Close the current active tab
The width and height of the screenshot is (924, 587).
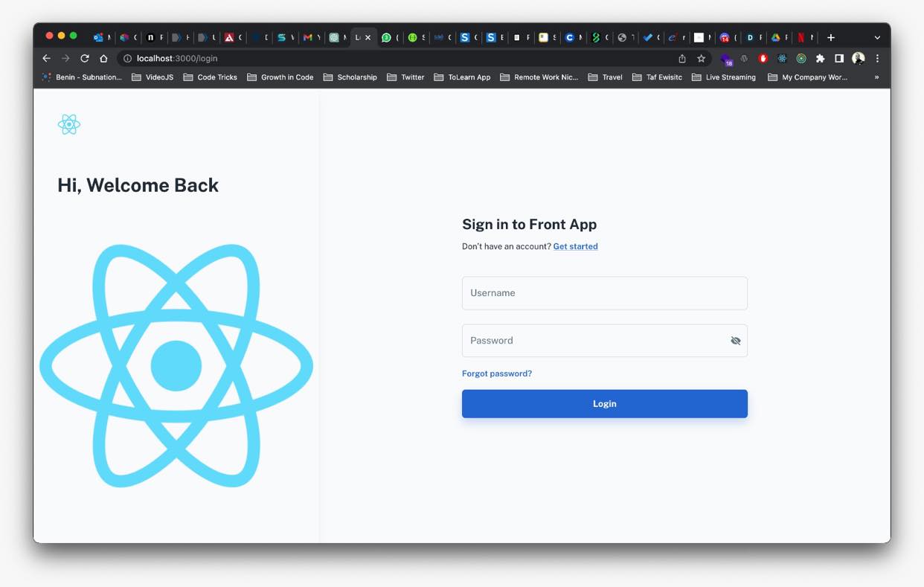368,37
